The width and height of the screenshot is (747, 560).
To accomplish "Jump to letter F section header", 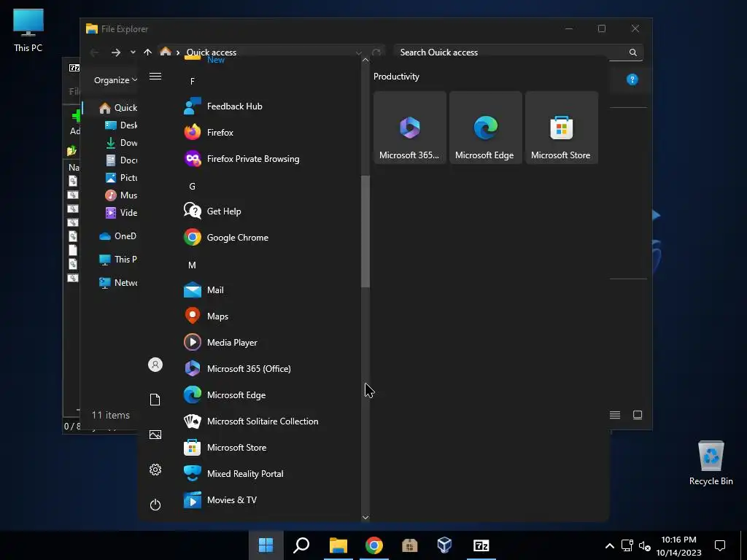I will pos(192,81).
